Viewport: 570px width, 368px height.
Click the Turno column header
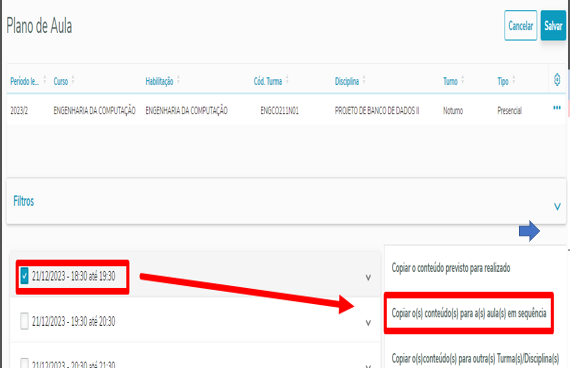[450, 81]
